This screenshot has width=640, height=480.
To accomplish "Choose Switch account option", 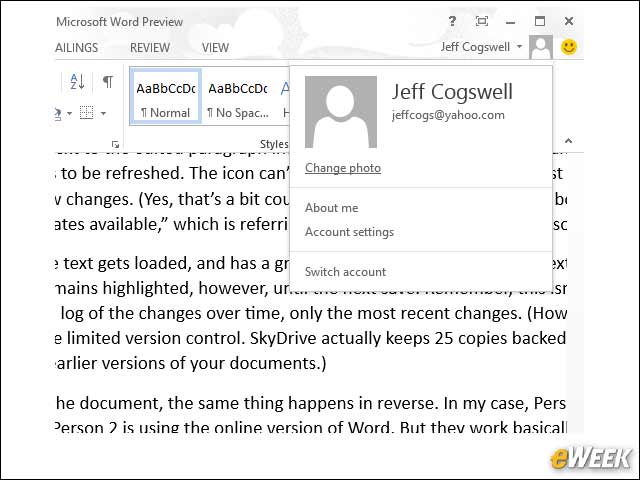I will pos(345,272).
